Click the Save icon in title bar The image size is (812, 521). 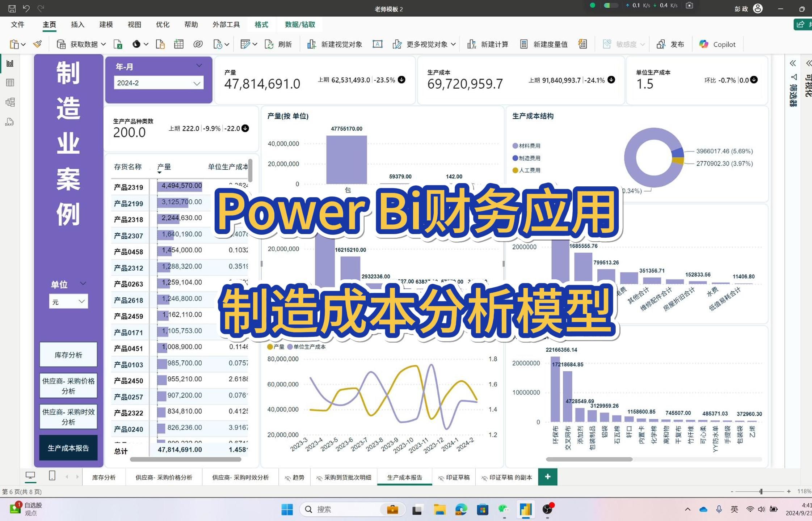click(12, 8)
